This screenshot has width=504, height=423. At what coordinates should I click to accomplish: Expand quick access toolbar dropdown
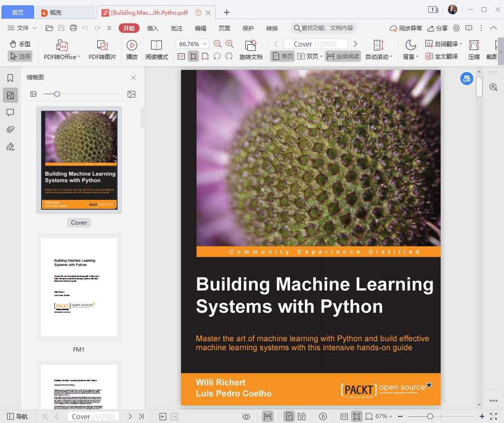109,28
